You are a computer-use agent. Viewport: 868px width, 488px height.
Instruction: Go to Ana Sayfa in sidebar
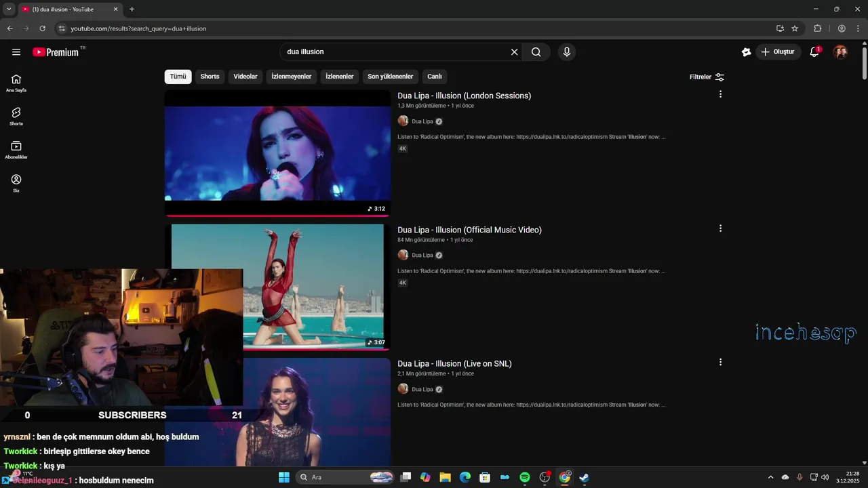[x=16, y=83]
